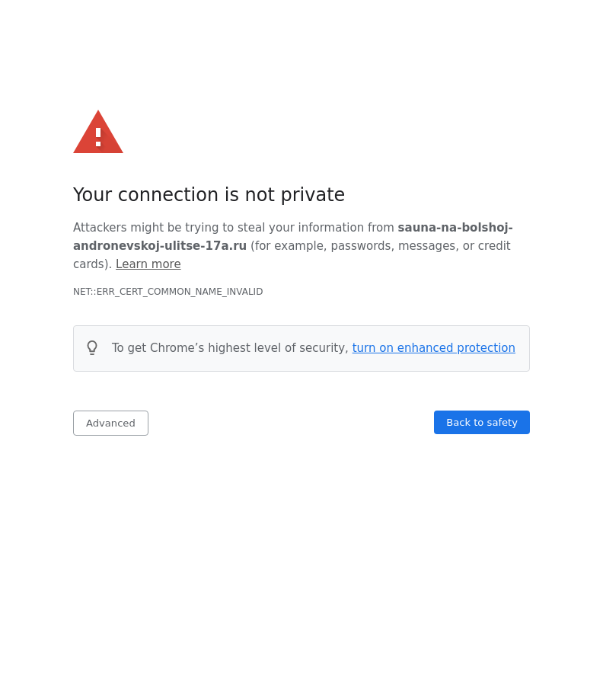
Task: Click the words or credit ending the second line
Action: click(x=487, y=246)
